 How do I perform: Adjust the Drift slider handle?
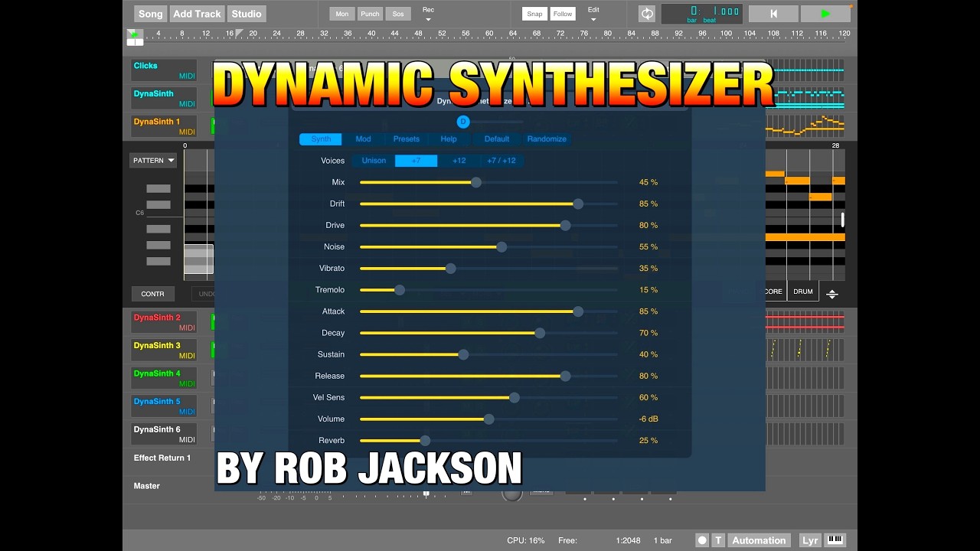click(x=578, y=204)
